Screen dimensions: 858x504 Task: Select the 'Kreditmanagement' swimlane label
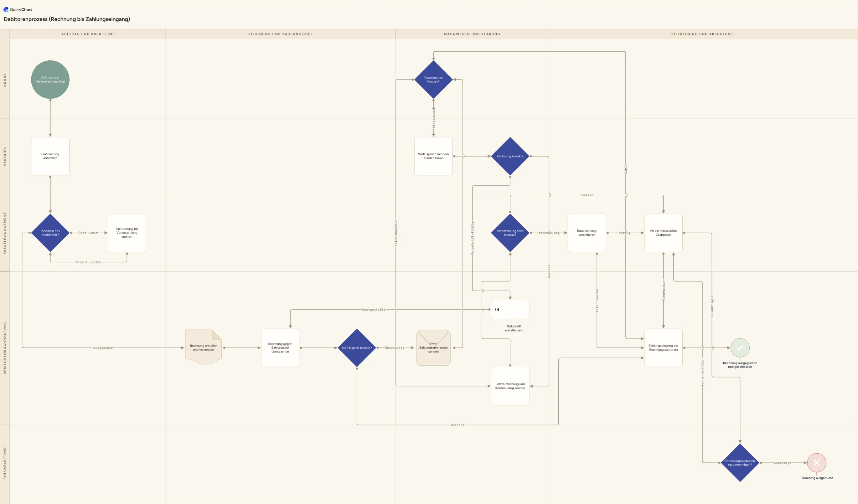pos(5,233)
